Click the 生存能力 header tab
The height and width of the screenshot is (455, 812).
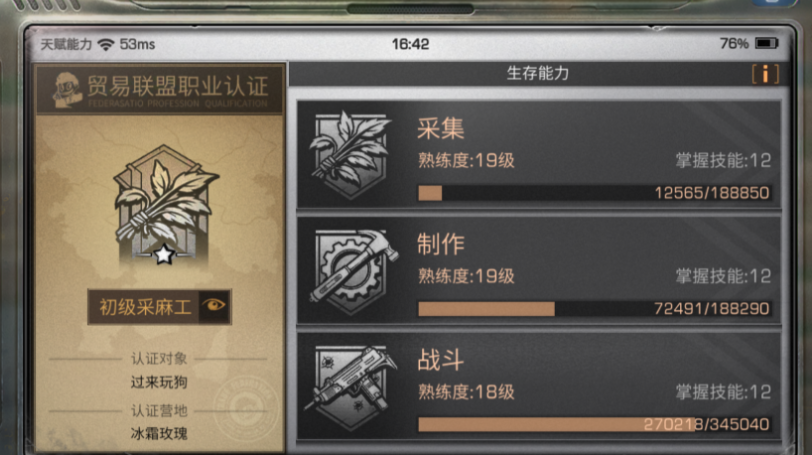538,74
